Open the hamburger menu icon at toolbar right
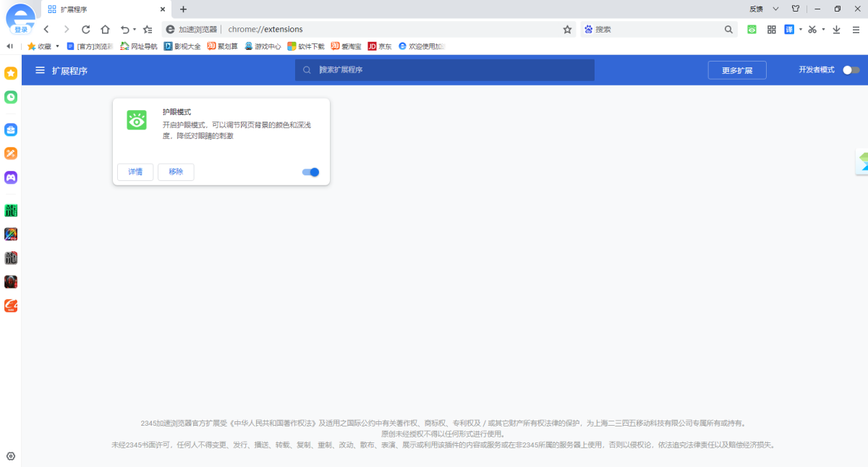The width and height of the screenshot is (868, 467). click(x=856, y=29)
